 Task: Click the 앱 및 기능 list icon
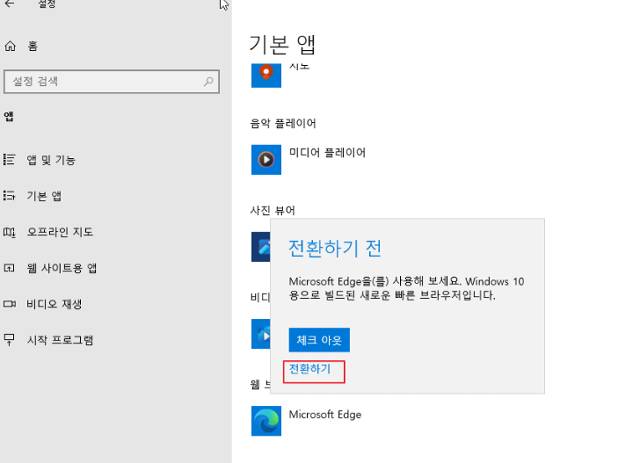tap(9, 160)
